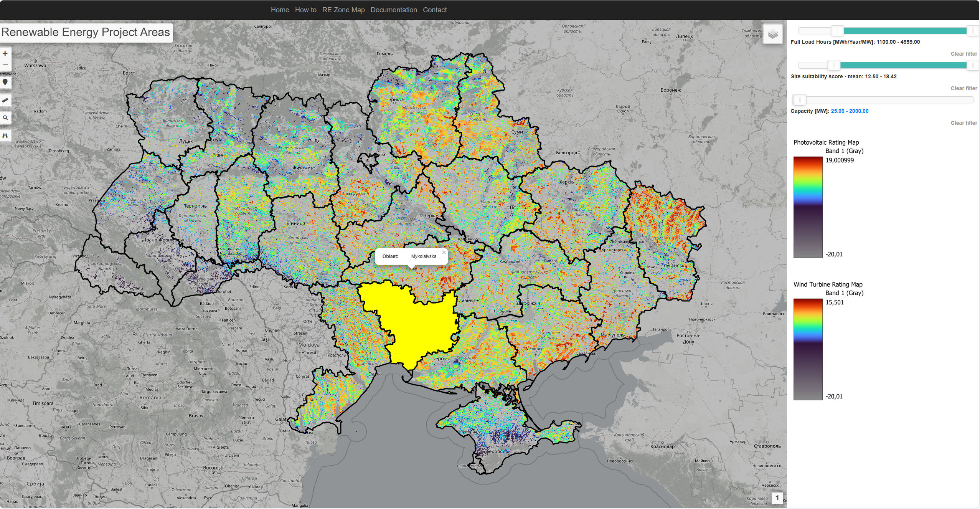The image size is (980, 509).
Task: Clear the Full Load Hours filter
Action: click(964, 54)
